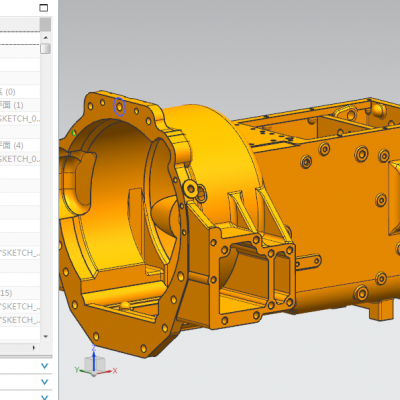Select the tree row ending in 15)
Screen dimensions: 400x400
click(19, 293)
